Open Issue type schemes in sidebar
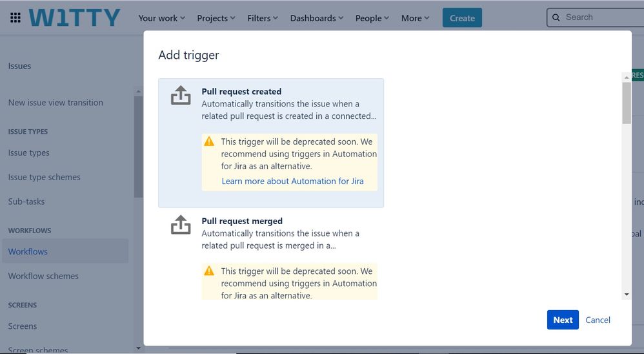The height and width of the screenshot is (354, 644). tap(45, 177)
